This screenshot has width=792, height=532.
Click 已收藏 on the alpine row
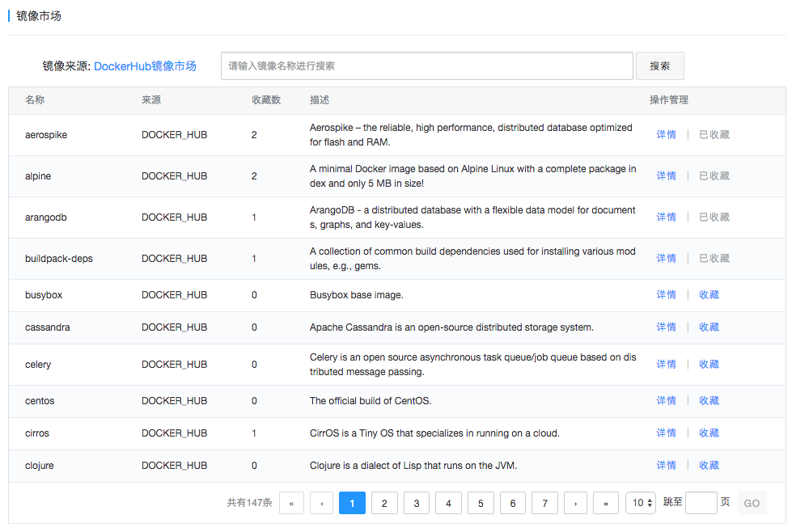(714, 176)
